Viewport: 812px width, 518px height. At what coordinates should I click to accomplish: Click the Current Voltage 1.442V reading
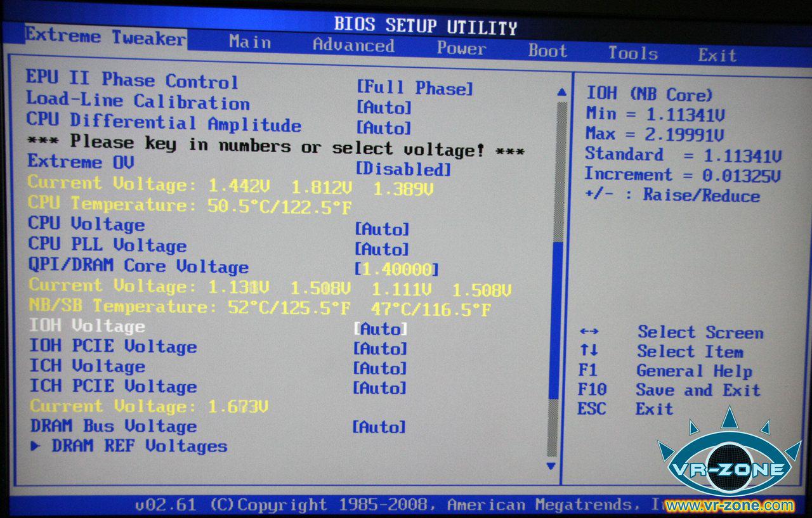click(x=231, y=186)
